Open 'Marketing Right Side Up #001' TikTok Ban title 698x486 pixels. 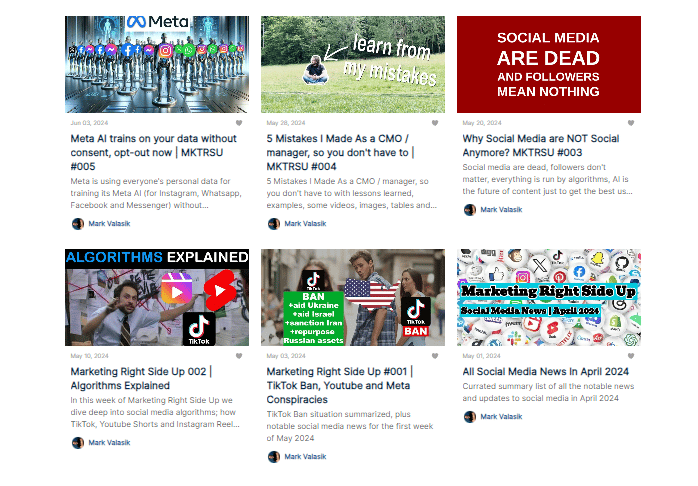point(340,385)
